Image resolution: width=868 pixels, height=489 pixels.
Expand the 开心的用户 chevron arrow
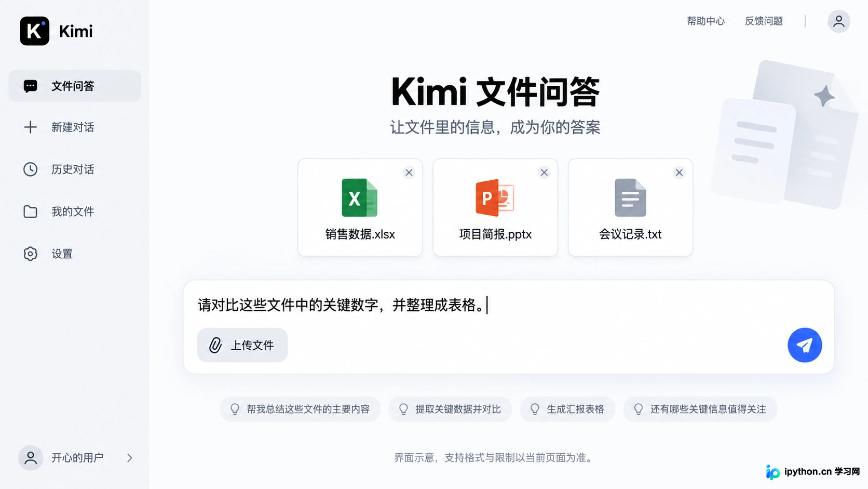[130, 458]
